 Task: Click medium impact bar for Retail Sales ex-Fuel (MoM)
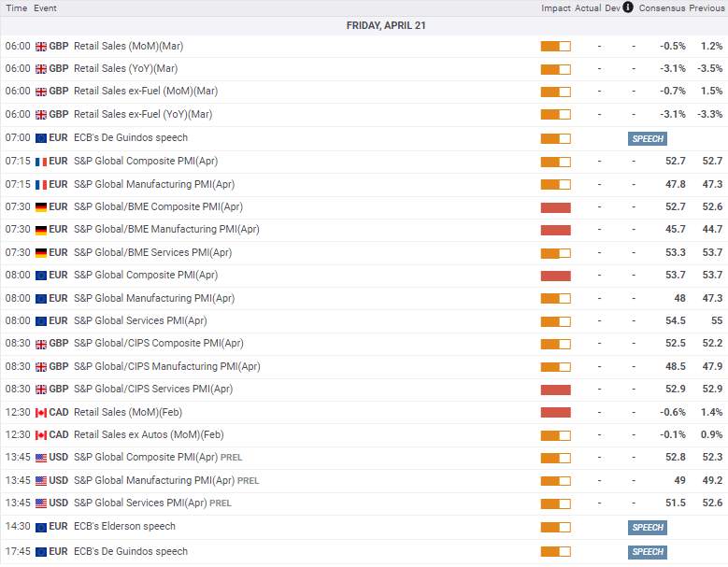coord(555,92)
